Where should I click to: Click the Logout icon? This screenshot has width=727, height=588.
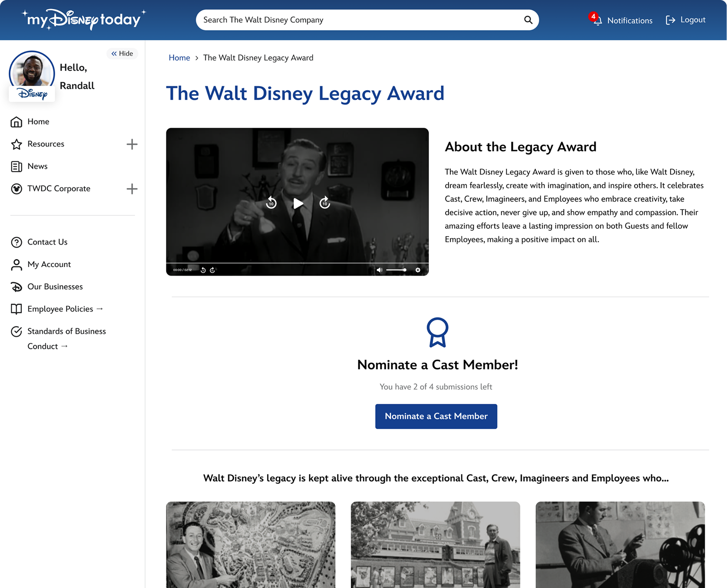tap(670, 20)
